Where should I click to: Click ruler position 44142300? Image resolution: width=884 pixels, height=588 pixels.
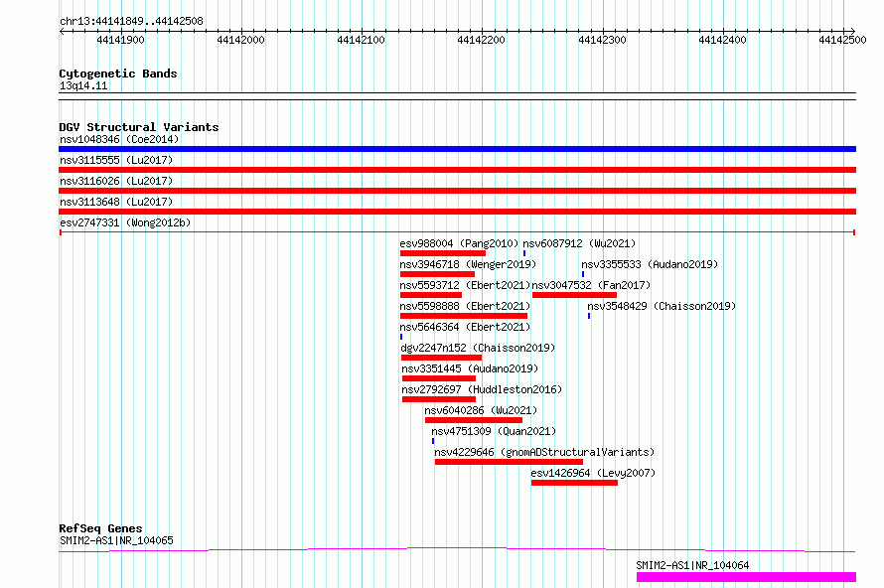point(602,40)
